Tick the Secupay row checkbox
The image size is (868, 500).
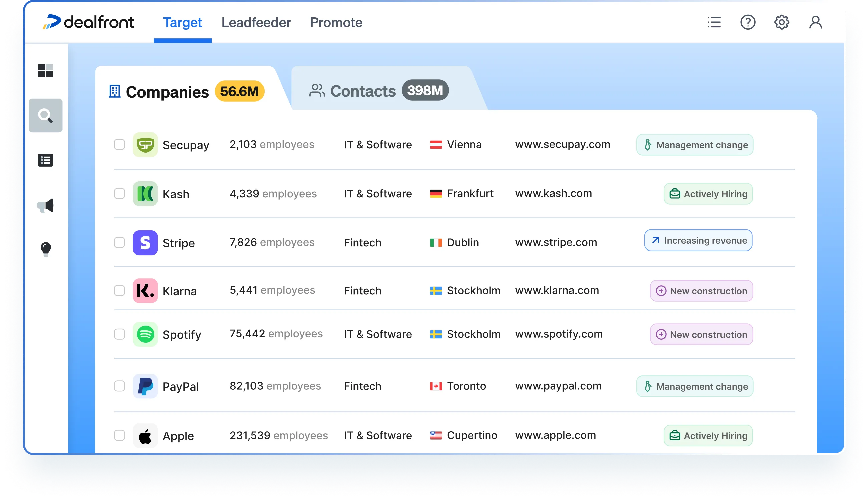click(119, 145)
